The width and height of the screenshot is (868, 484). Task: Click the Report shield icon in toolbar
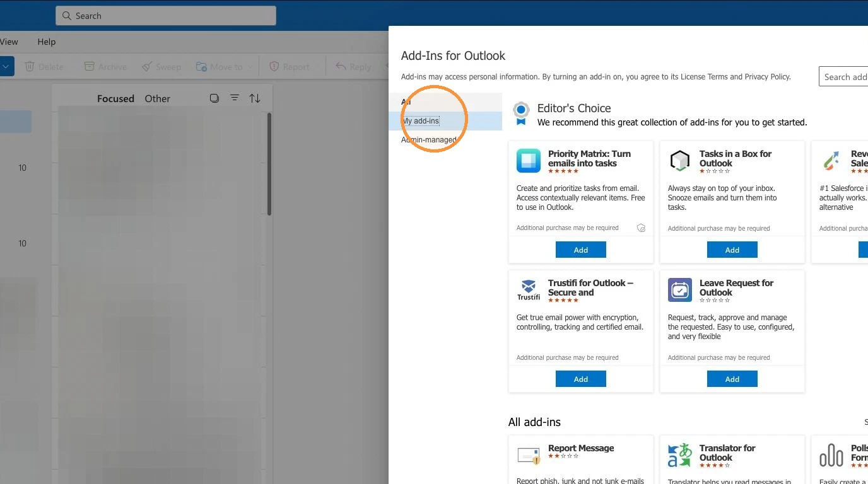click(274, 66)
